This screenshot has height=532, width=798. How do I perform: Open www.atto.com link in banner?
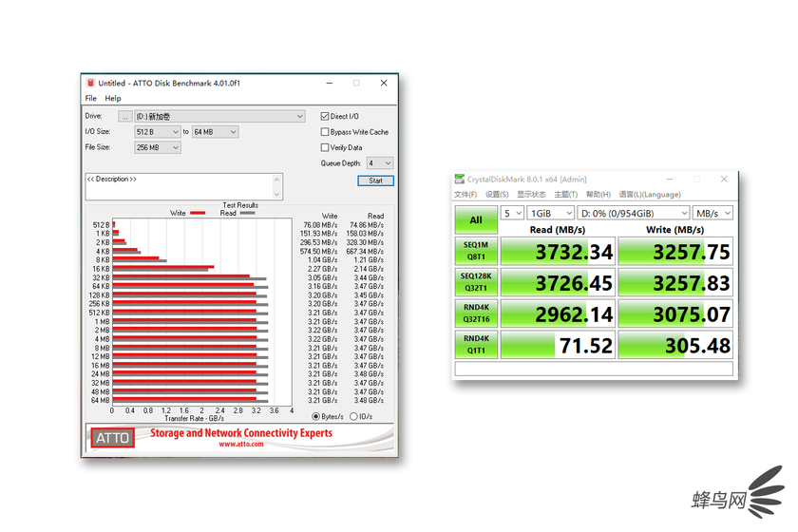click(x=241, y=444)
